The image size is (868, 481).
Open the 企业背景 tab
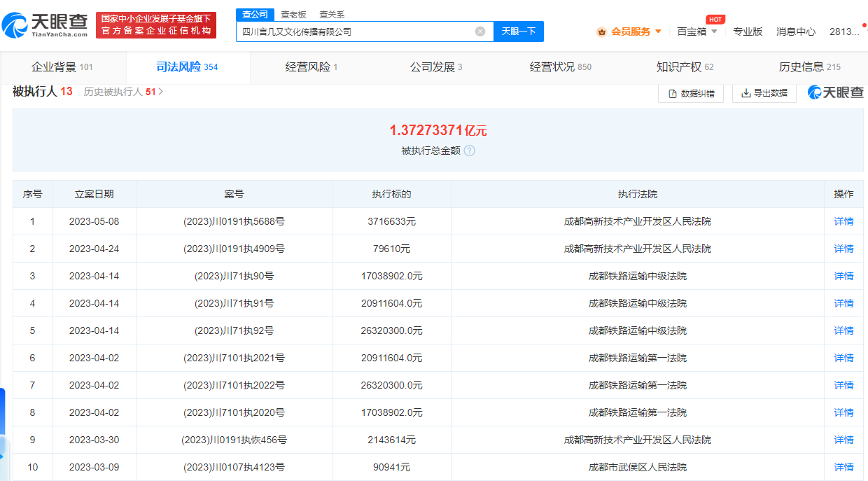click(x=62, y=67)
